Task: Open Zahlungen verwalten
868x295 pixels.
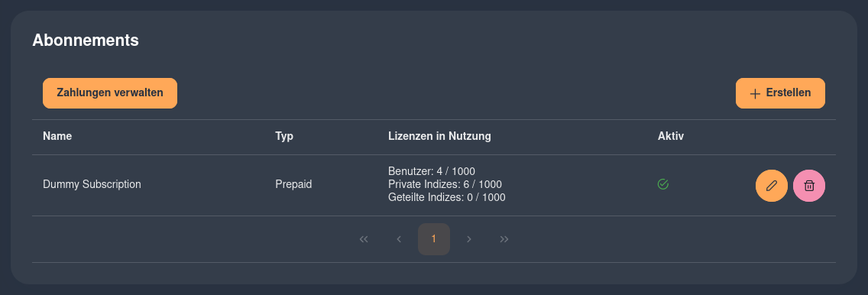Action: click(x=109, y=93)
